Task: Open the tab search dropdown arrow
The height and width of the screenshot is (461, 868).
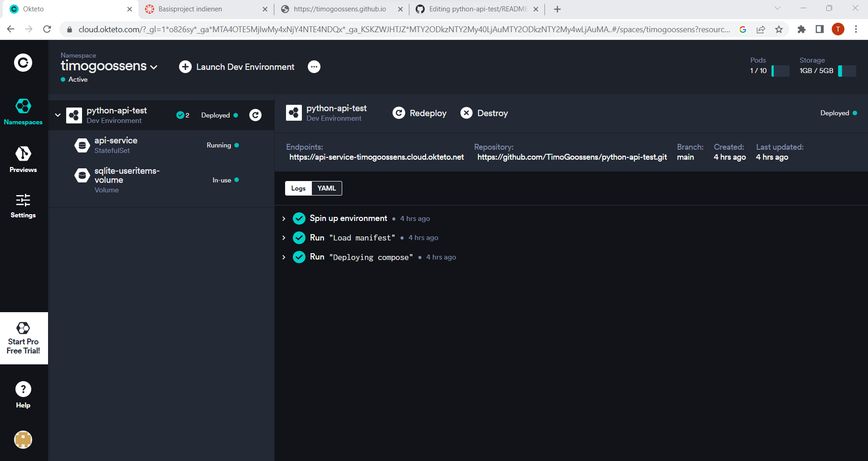Action: click(777, 8)
